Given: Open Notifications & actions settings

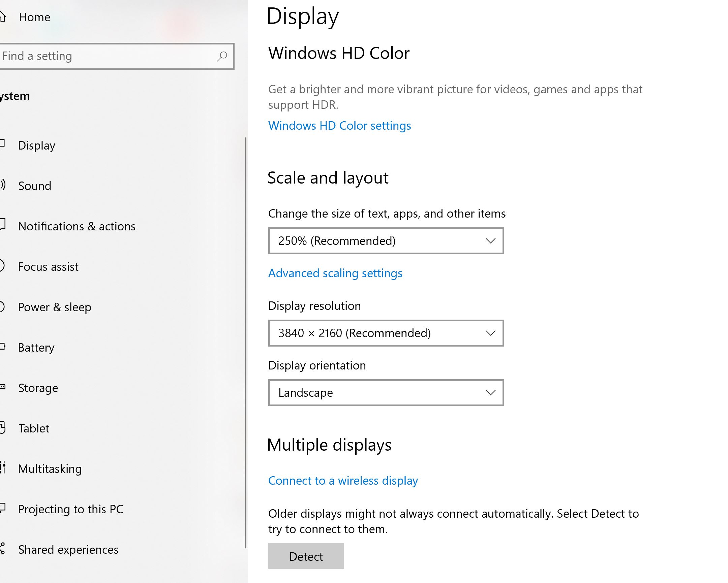Looking at the screenshot, I should [x=77, y=226].
